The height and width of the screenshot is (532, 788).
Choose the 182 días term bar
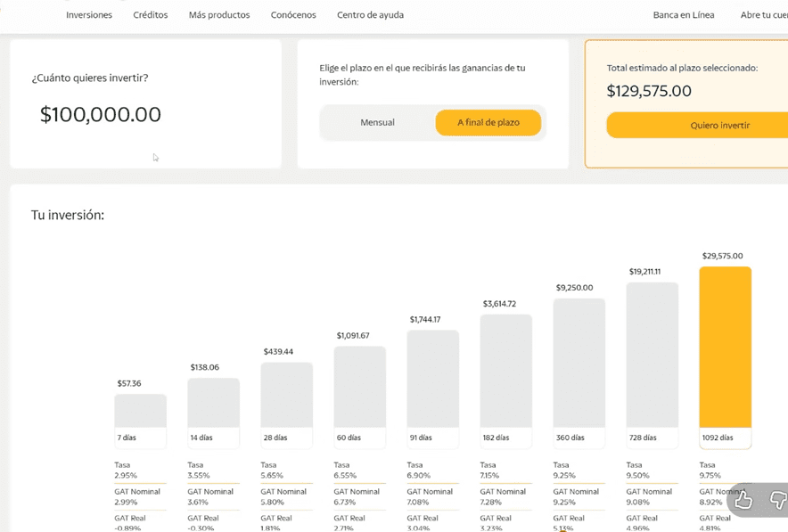click(505, 372)
